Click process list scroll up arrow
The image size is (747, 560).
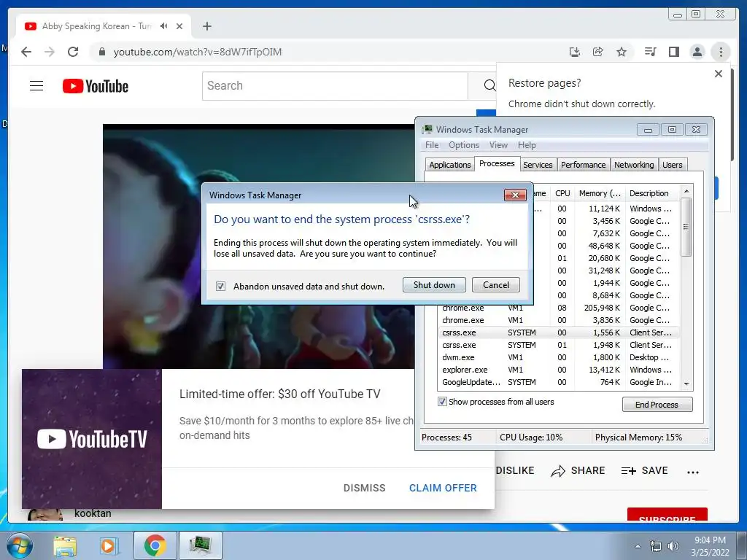[x=686, y=191]
